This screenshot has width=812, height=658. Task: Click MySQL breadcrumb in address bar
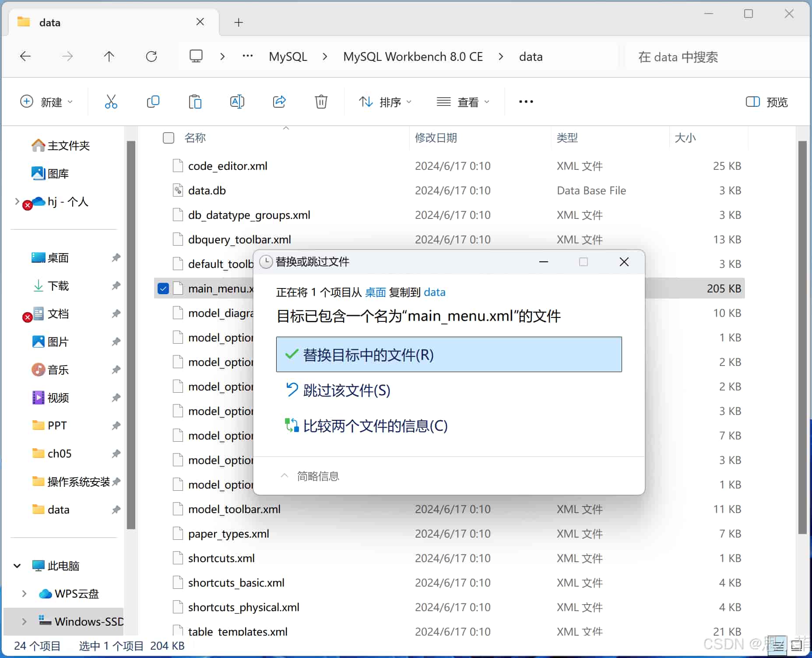pos(288,56)
